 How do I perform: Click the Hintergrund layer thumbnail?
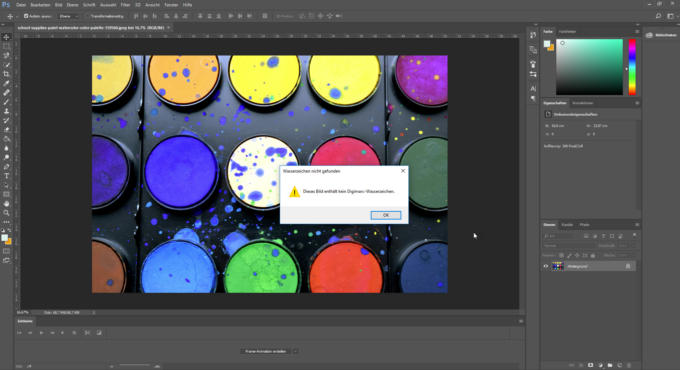pos(557,266)
